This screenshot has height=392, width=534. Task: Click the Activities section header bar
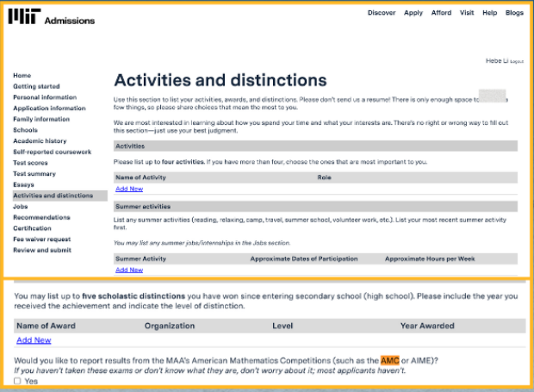coord(315,146)
